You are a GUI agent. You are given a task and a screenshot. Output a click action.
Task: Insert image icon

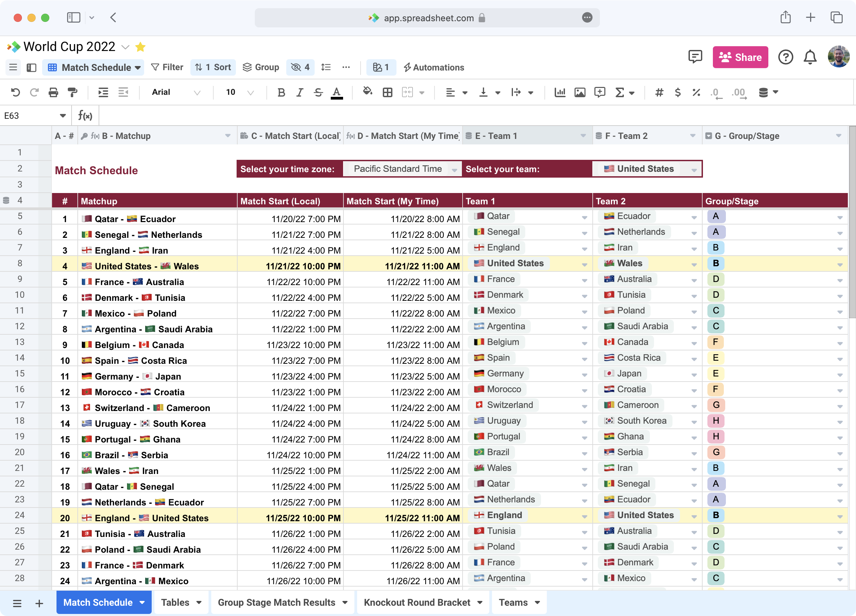pyautogui.click(x=580, y=92)
